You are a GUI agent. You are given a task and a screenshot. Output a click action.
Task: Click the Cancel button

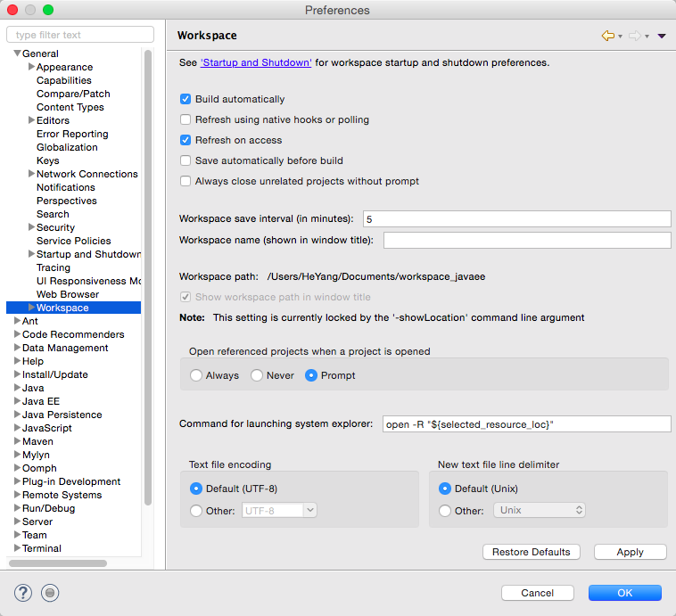537,593
